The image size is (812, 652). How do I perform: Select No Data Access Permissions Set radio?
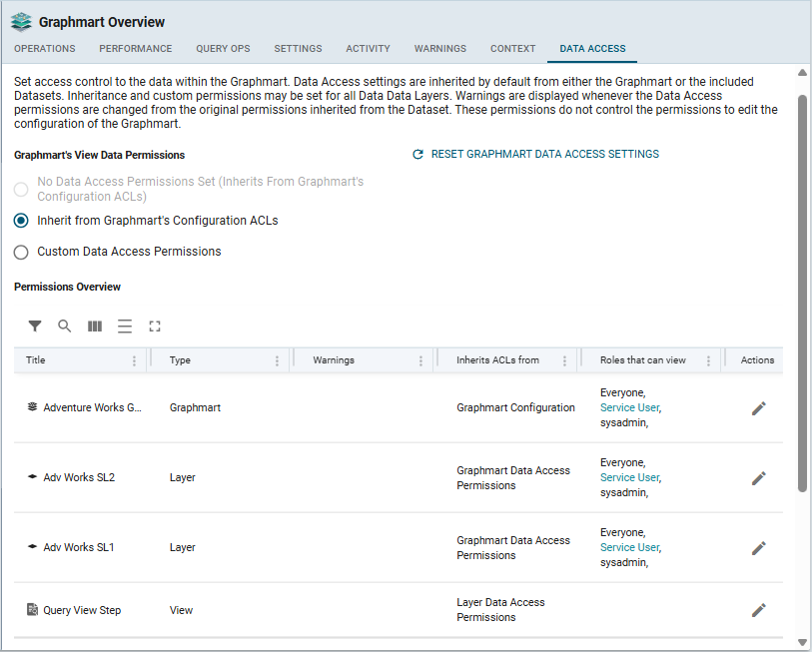21,189
